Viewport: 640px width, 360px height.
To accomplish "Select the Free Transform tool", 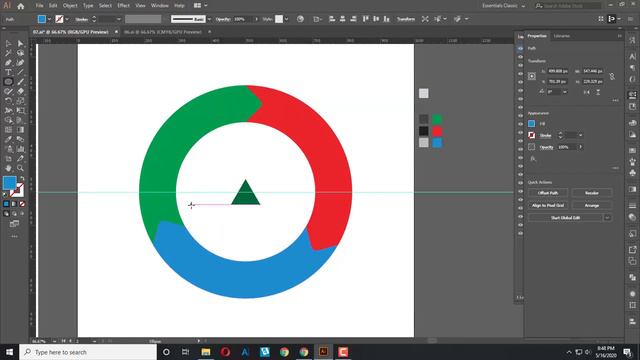I will (20, 111).
